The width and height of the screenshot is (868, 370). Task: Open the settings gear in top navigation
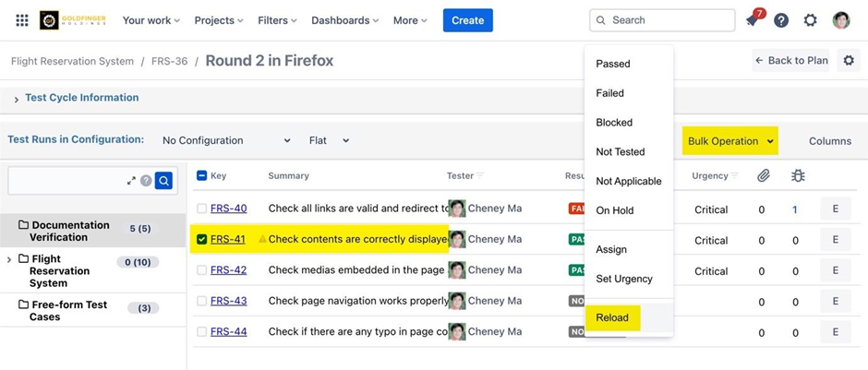810,20
